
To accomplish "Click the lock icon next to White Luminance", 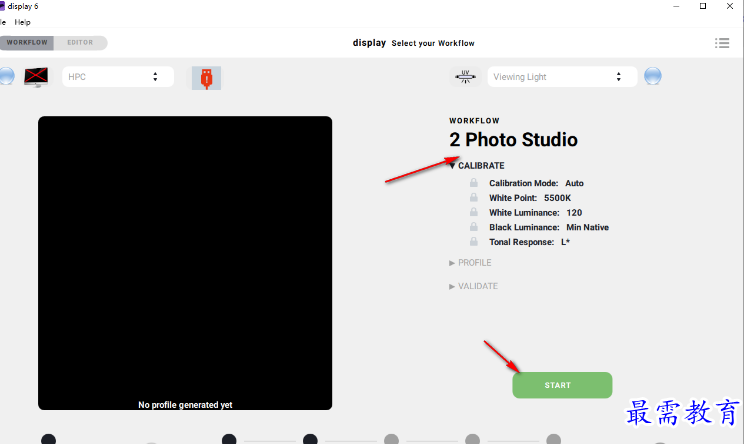I will 473,212.
